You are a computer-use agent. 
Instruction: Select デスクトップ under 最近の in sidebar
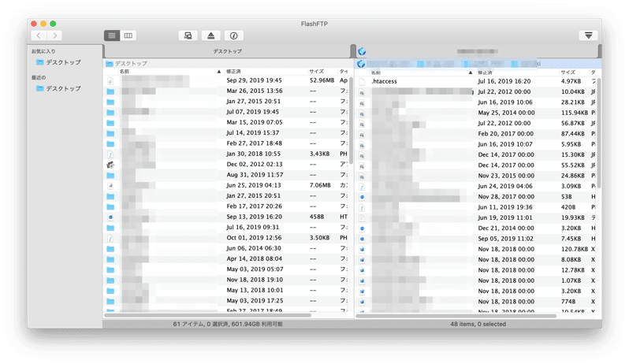click(58, 88)
